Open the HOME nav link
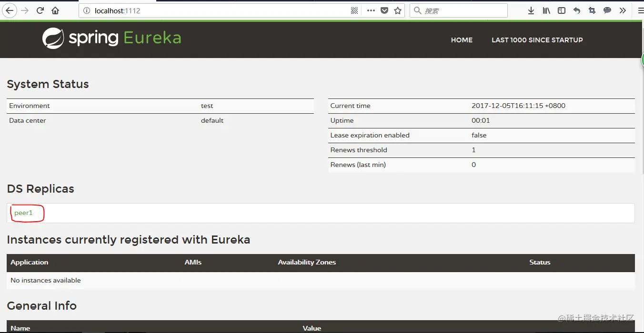Viewport: 644px width, 333px height. point(462,40)
